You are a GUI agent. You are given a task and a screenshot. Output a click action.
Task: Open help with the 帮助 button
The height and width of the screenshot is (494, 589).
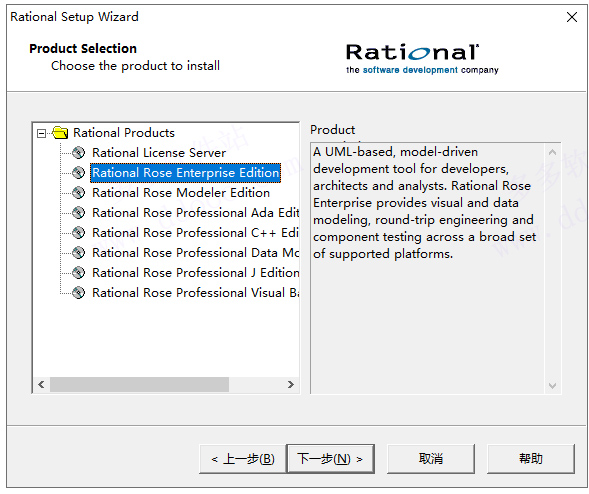pos(531,459)
